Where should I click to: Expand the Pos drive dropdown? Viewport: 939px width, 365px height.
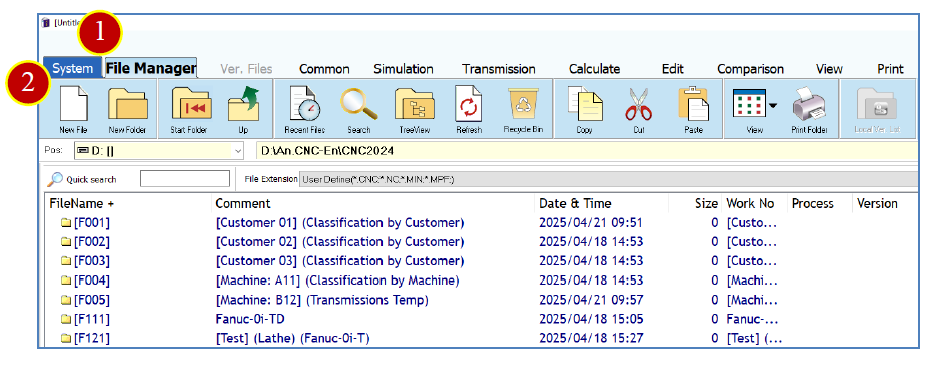coord(238,151)
